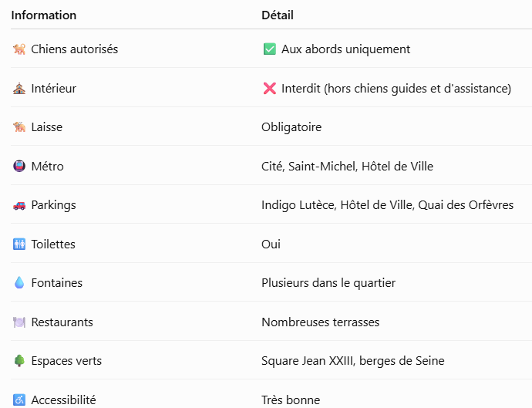
Task: Click the Plusieurs dans le quartier text
Action: [328, 283]
